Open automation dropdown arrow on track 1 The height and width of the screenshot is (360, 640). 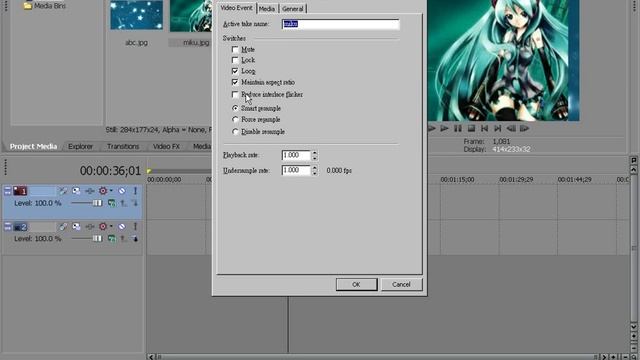click(111, 191)
